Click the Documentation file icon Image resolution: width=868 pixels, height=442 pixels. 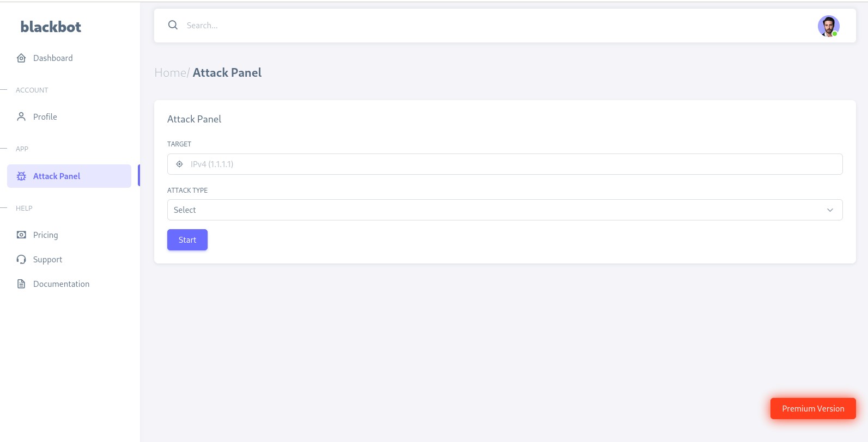click(21, 284)
